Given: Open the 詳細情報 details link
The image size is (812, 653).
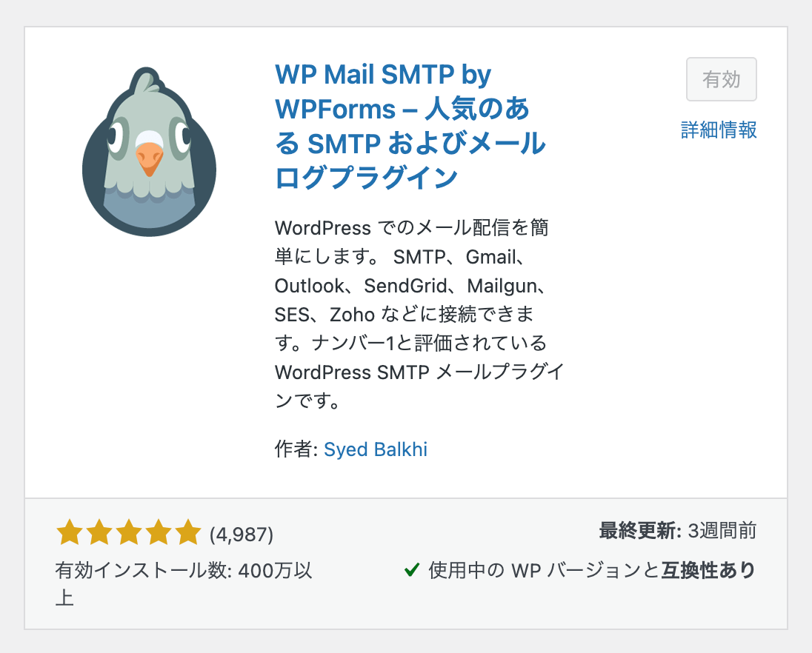Looking at the screenshot, I should (x=718, y=130).
